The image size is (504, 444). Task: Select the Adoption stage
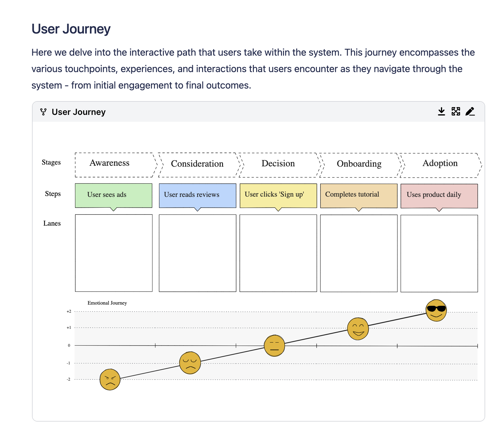point(440,165)
